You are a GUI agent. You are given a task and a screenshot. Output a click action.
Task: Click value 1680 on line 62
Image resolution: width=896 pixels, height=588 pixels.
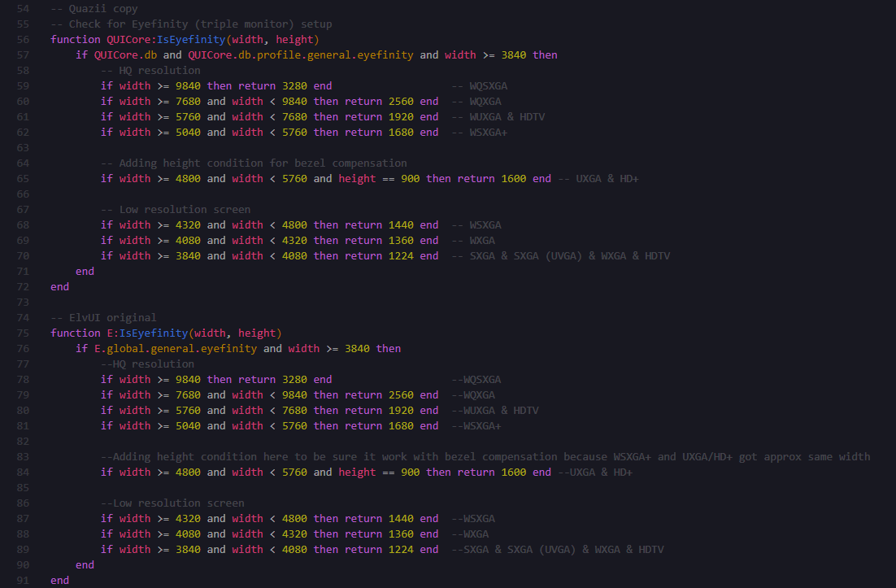point(401,132)
